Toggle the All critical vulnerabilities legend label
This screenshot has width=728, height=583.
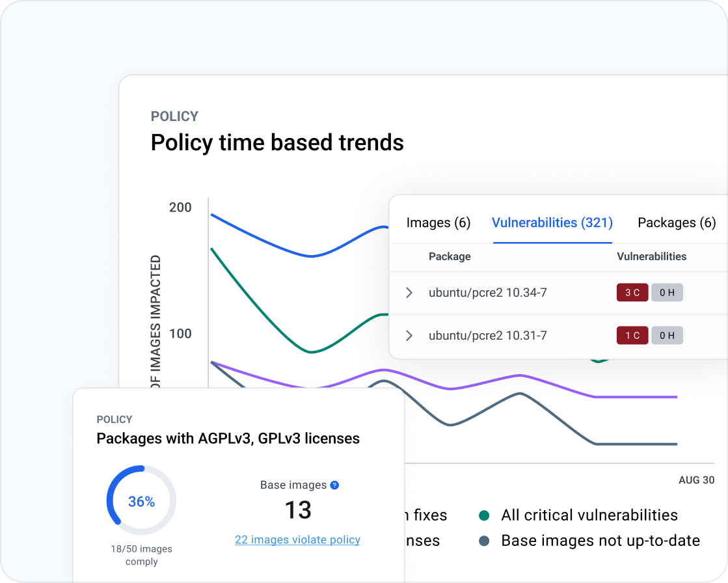pyautogui.click(x=589, y=515)
